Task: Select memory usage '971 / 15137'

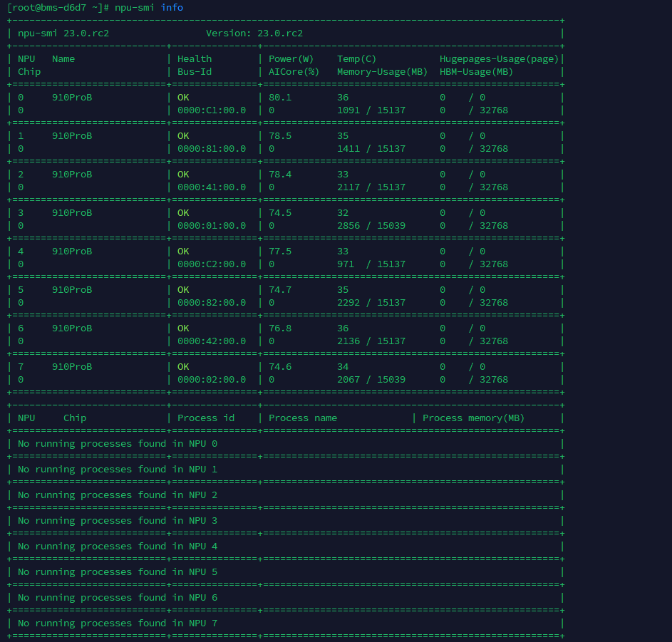Action: [x=371, y=264]
